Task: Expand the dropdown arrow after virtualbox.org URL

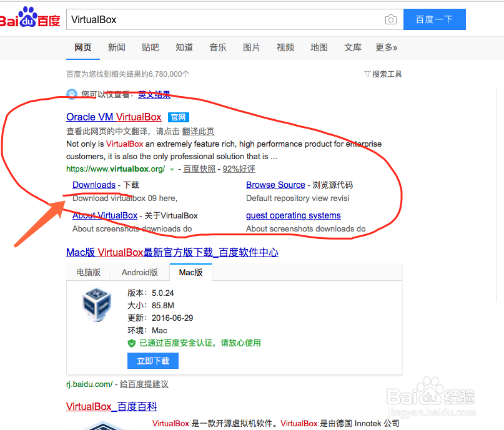Action: point(172,170)
